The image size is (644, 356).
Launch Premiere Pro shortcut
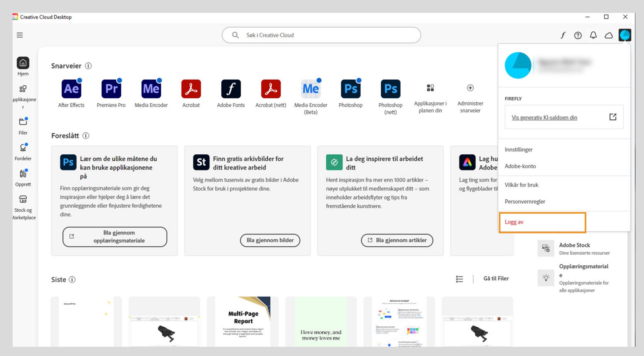[111, 89]
